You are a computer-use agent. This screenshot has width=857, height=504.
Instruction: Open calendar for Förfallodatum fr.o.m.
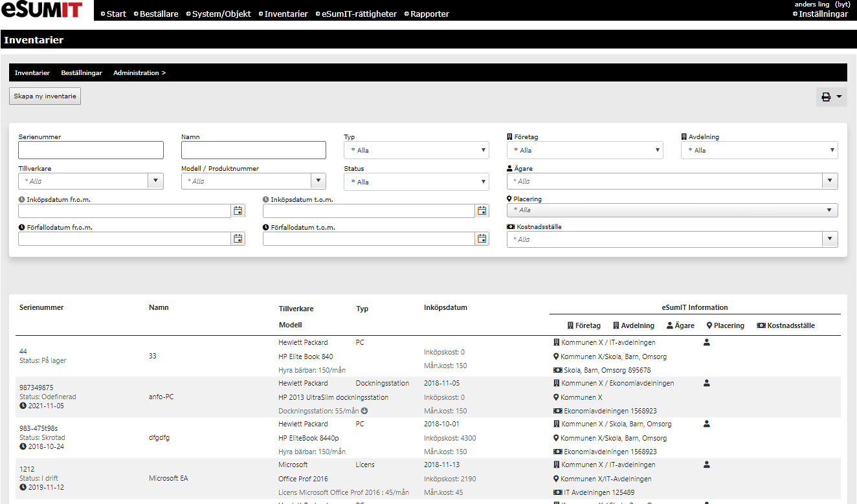click(x=238, y=239)
